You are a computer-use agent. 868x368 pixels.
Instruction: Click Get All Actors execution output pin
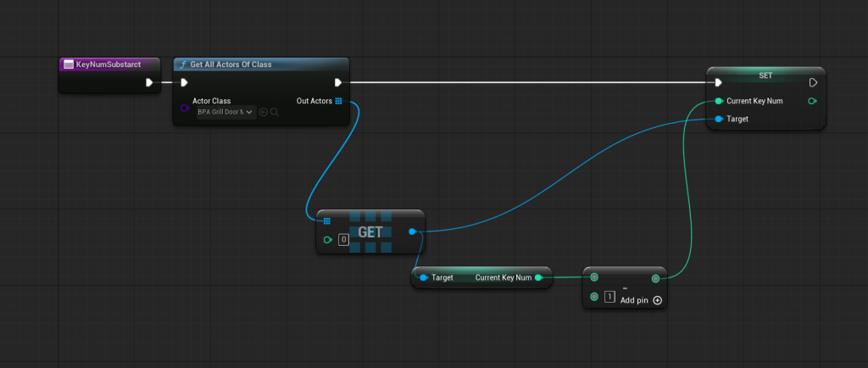coord(338,82)
